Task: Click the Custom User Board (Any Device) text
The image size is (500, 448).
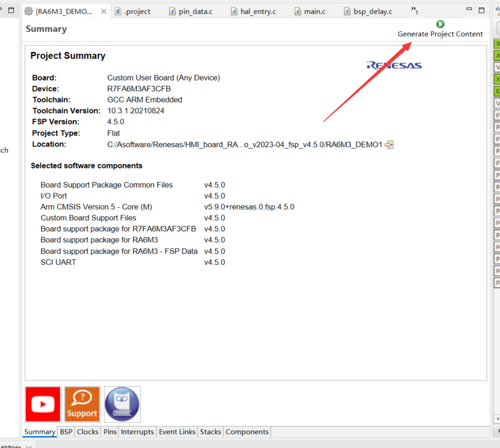Action: (164, 78)
